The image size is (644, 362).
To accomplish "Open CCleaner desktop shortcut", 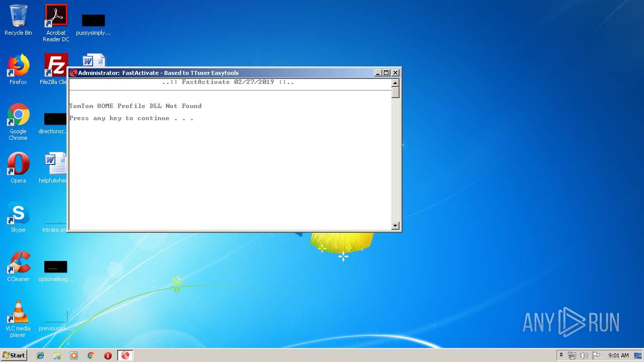I will pyautogui.click(x=18, y=266).
